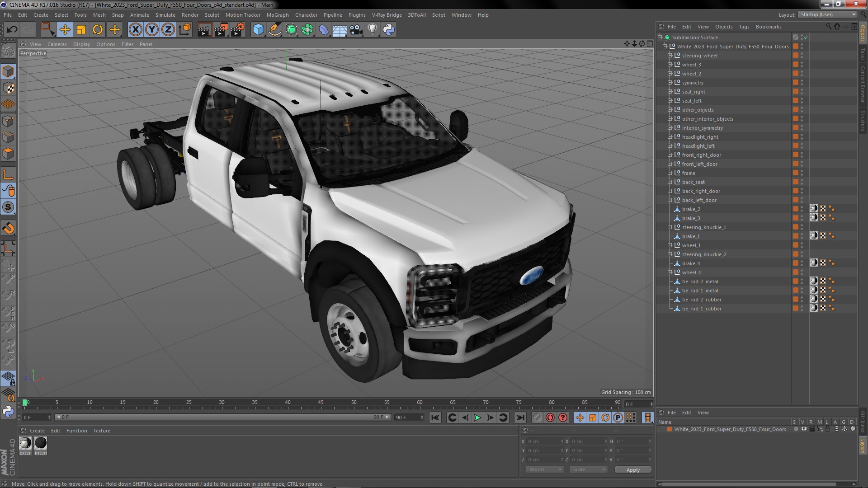Image resolution: width=868 pixels, height=488 pixels.
Task: Open the V-Ray Bridge menu
Action: pos(387,15)
